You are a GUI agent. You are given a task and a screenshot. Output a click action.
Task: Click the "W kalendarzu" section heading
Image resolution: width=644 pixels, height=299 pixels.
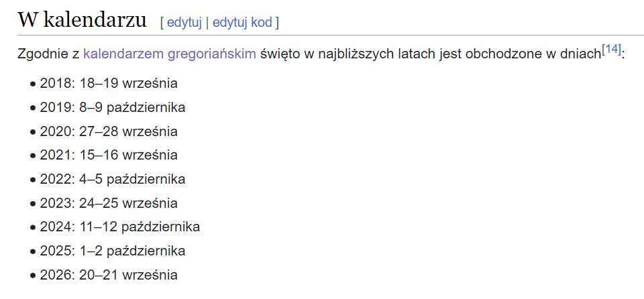point(82,19)
